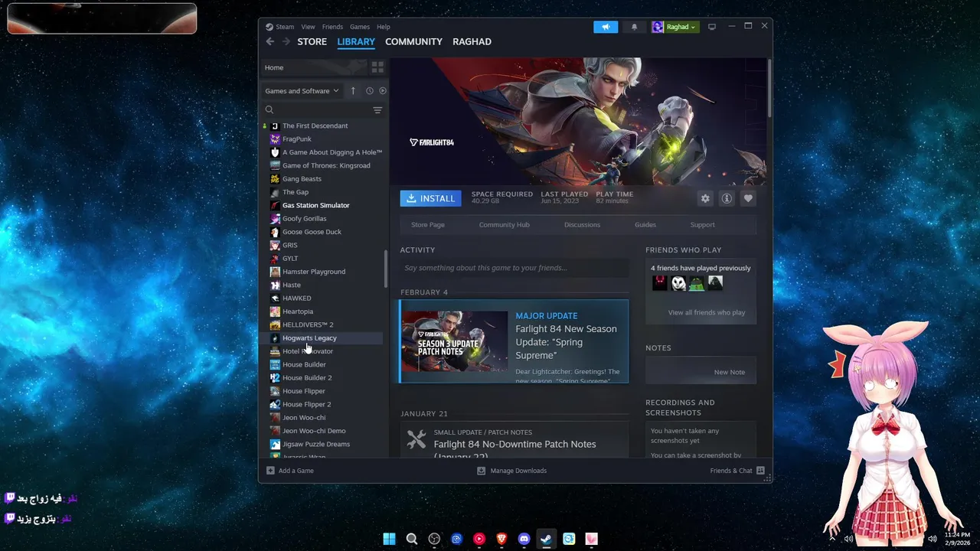This screenshot has height=551, width=980.
Task: Click the Windows Start button
Action: point(389,539)
